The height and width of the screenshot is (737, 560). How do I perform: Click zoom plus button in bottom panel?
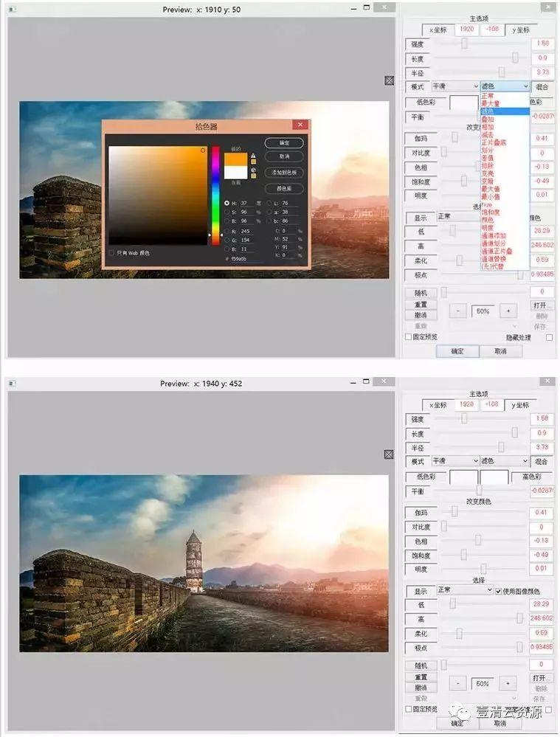tap(508, 684)
